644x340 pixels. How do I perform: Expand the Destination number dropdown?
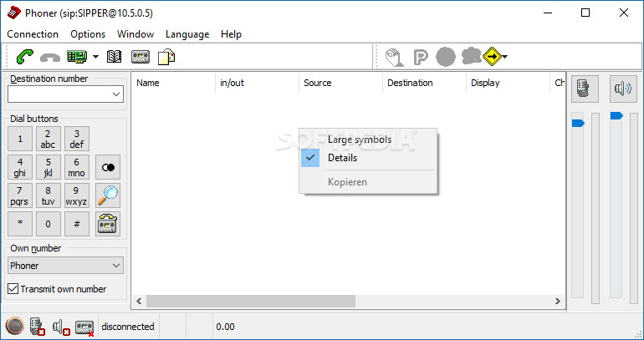point(116,94)
